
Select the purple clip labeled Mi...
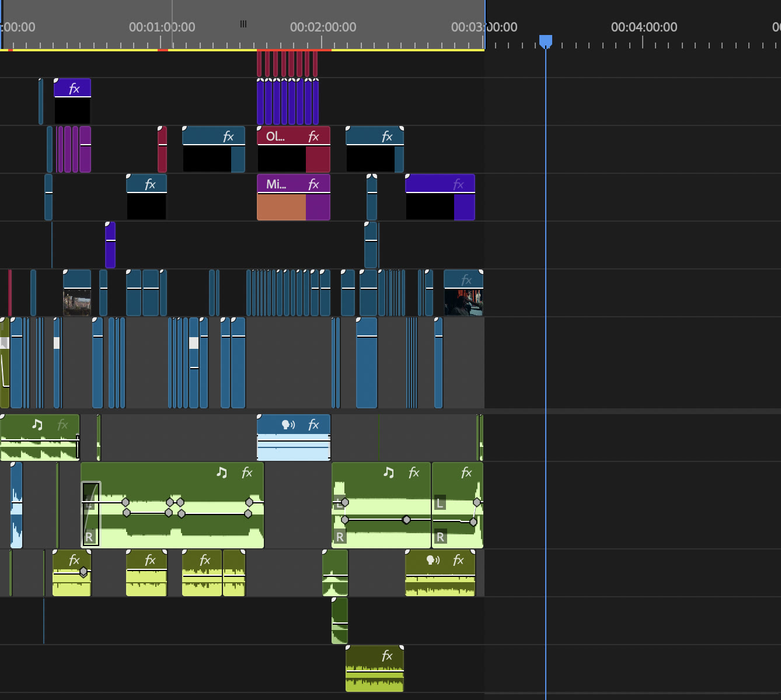click(294, 197)
